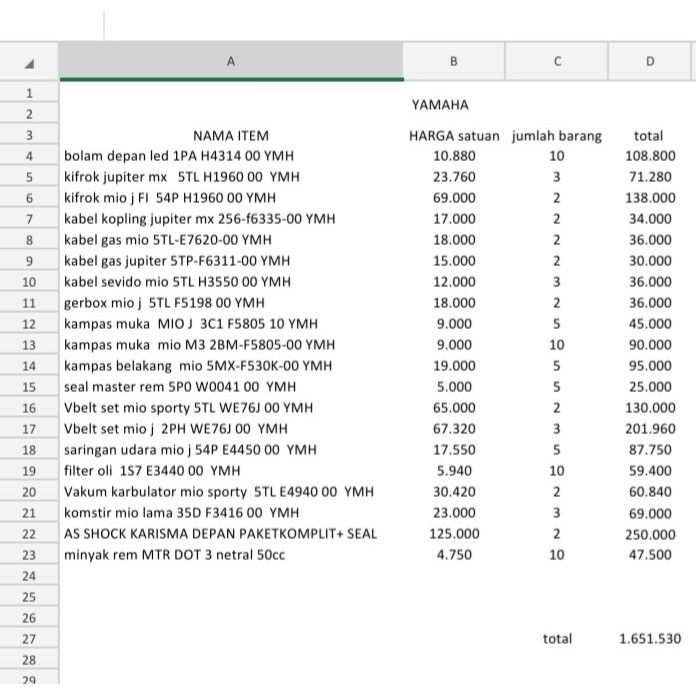
Task: Select column C header
Action: tap(556, 61)
